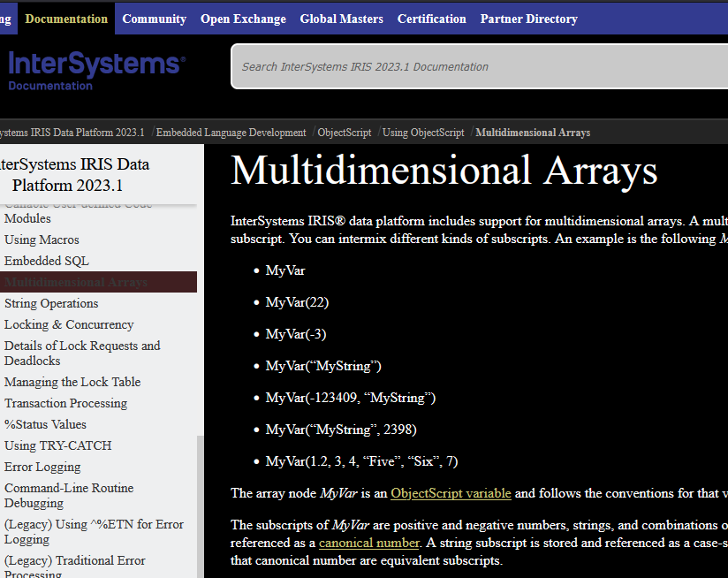Open the Documentation tab in top navigation
The height and width of the screenshot is (578, 728).
(66, 19)
